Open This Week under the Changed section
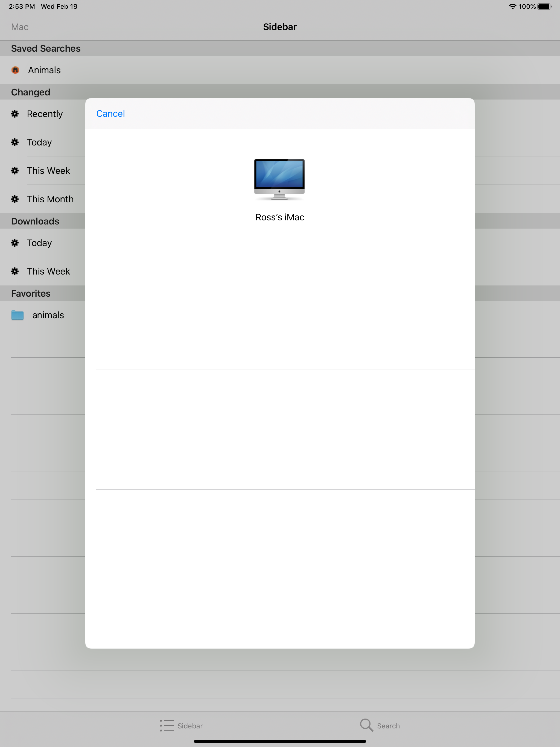This screenshot has height=747, width=560. click(x=49, y=171)
